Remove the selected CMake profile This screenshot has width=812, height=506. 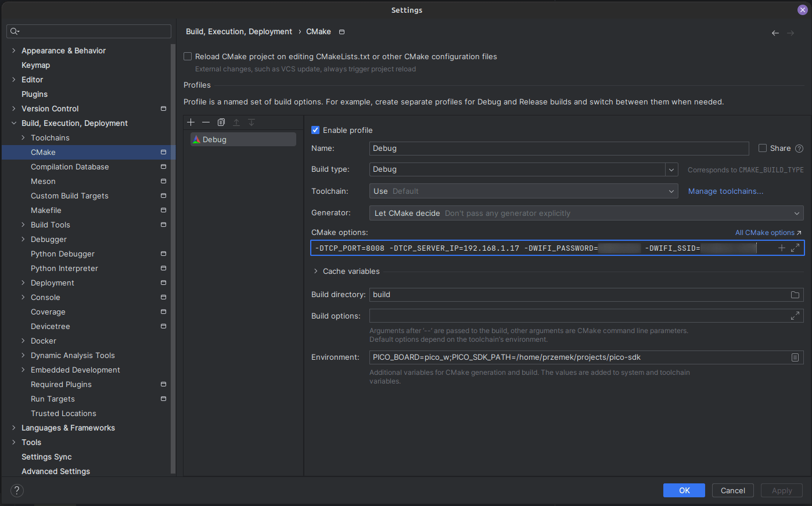click(x=206, y=122)
